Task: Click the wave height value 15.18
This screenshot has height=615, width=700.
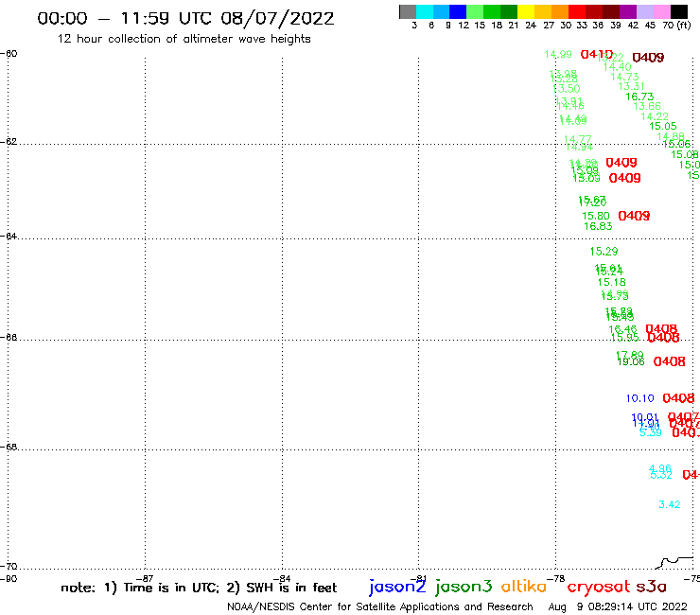Action: coord(612,282)
